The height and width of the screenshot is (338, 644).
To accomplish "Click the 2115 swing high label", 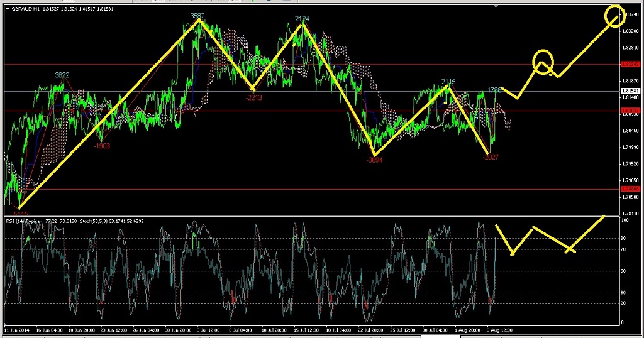I will point(448,82).
